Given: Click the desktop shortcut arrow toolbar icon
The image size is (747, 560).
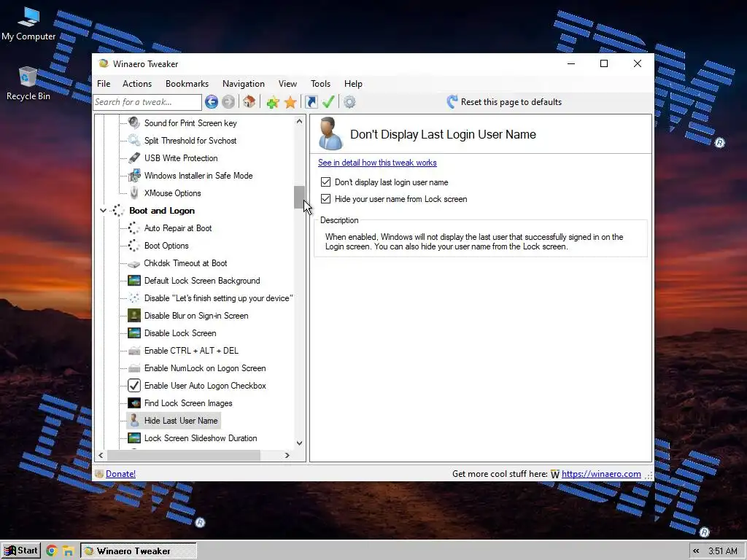Looking at the screenshot, I should point(311,102).
